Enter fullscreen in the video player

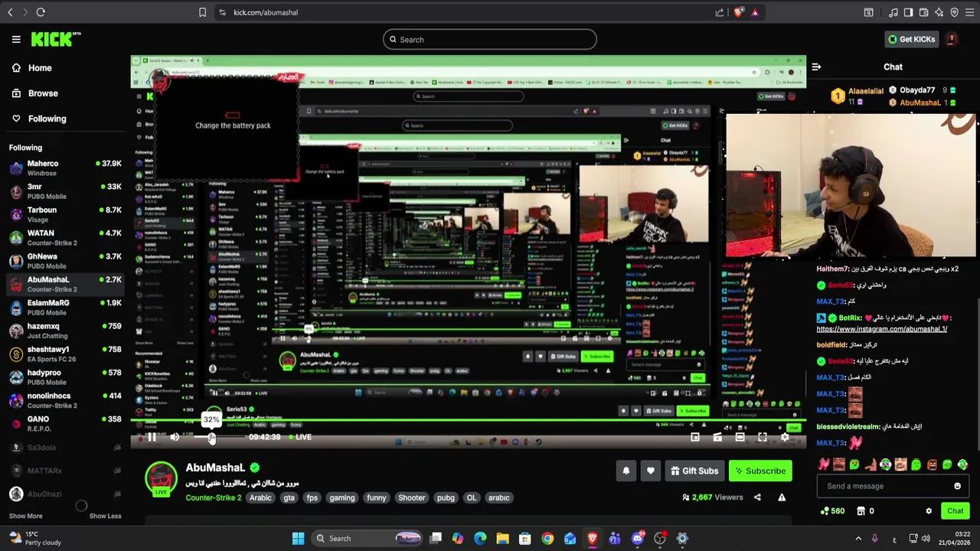click(763, 437)
